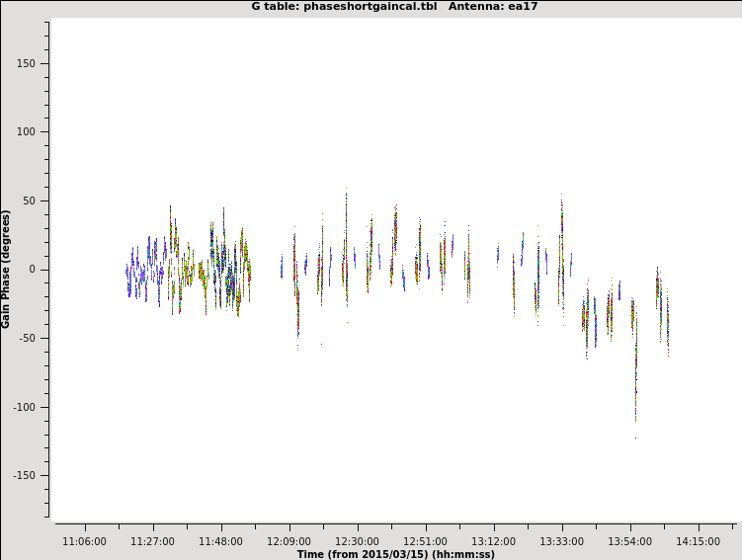Click the 11:06:00 time tick label

pyautogui.click(x=84, y=541)
